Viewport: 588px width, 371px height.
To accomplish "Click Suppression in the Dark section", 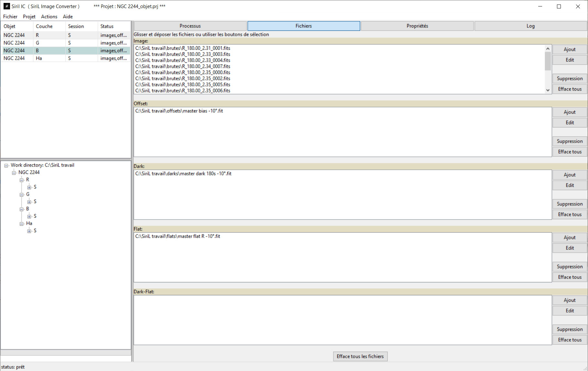I will (x=570, y=204).
